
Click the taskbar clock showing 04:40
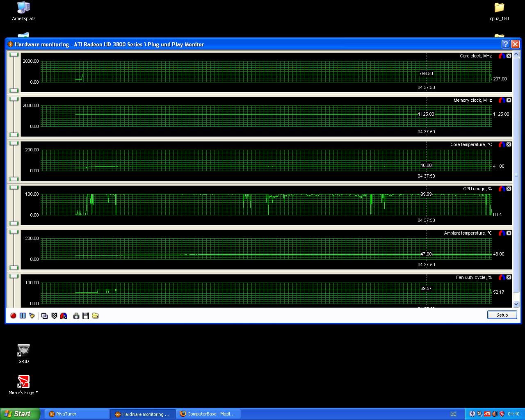[x=514, y=414]
